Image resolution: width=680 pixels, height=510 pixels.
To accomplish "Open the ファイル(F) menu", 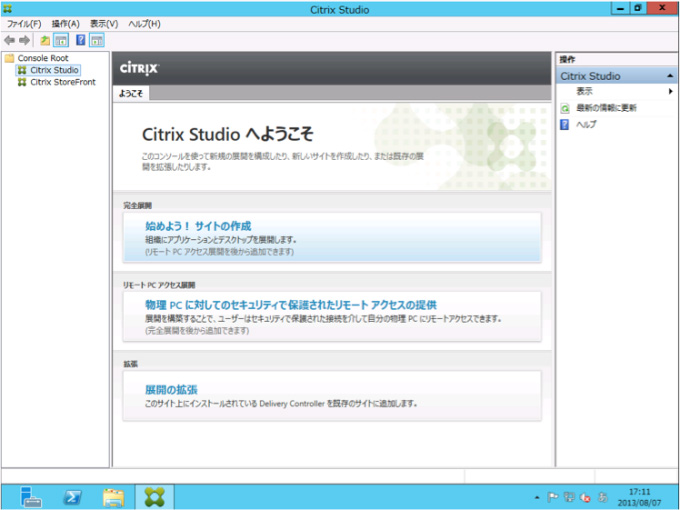I will pyautogui.click(x=24, y=24).
